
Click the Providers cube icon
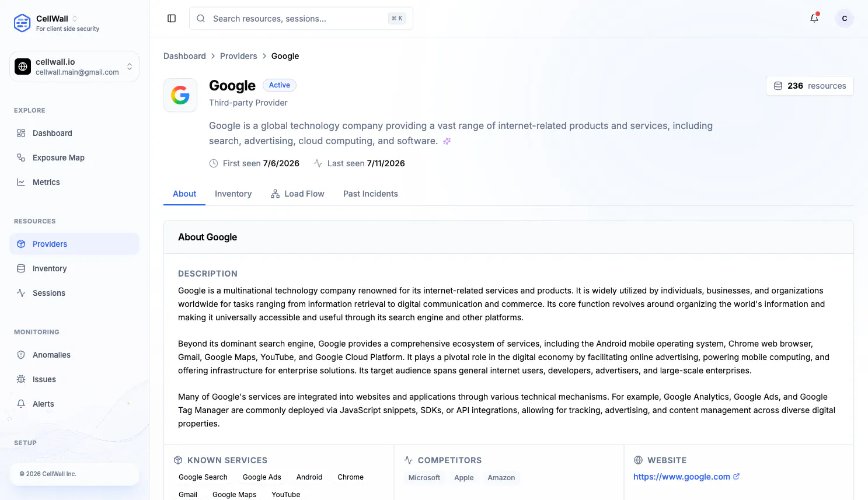[x=21, y=244]
